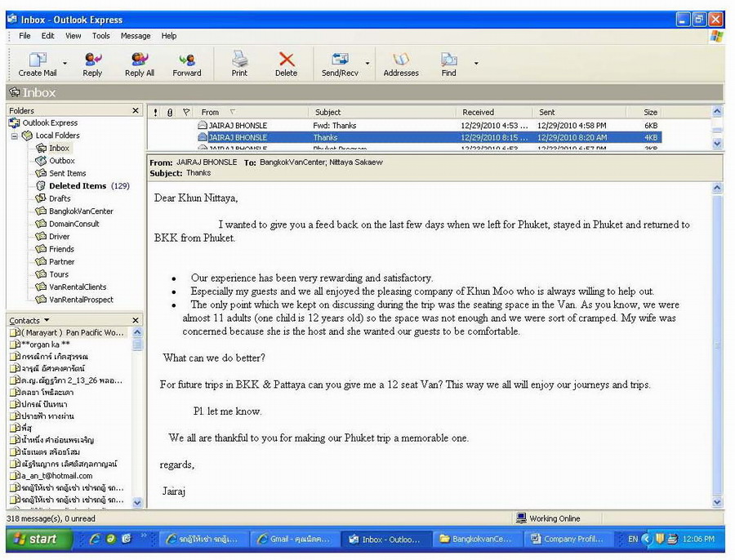This screenshot has height=560, width=735.
Task: Open the BangkokvanCe... folder taskbar button
Action: coord(477,540)
